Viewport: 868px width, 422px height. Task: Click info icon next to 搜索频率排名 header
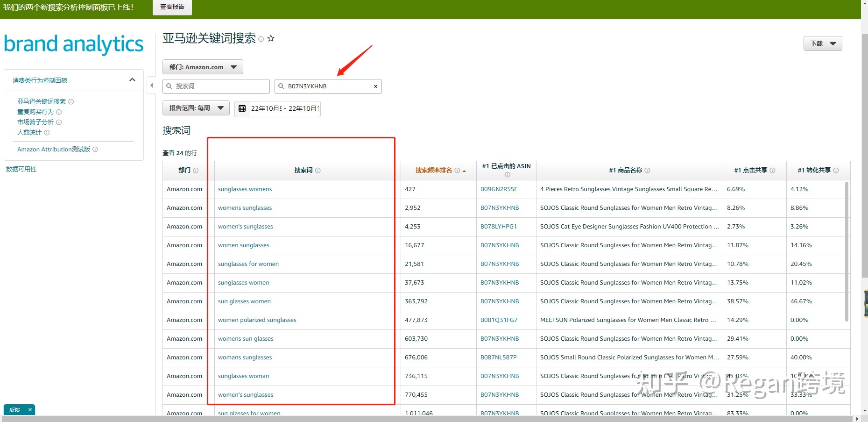[457, 171]
